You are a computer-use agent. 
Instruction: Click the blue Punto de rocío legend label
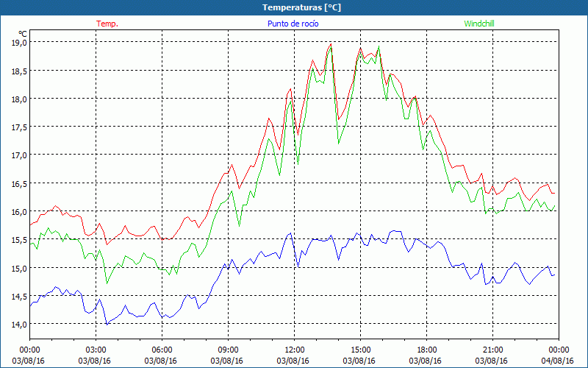(x=293, y=24)
